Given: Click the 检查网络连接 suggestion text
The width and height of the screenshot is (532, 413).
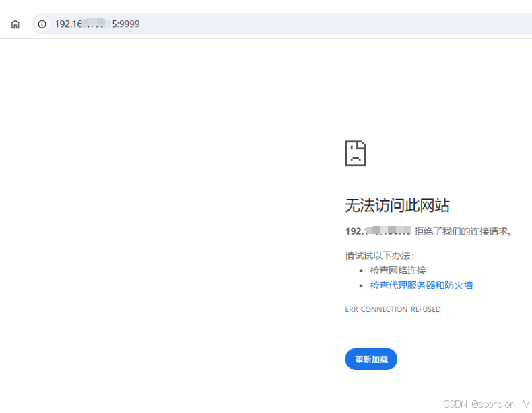Looking at the screenshot, I should [398, 270].
